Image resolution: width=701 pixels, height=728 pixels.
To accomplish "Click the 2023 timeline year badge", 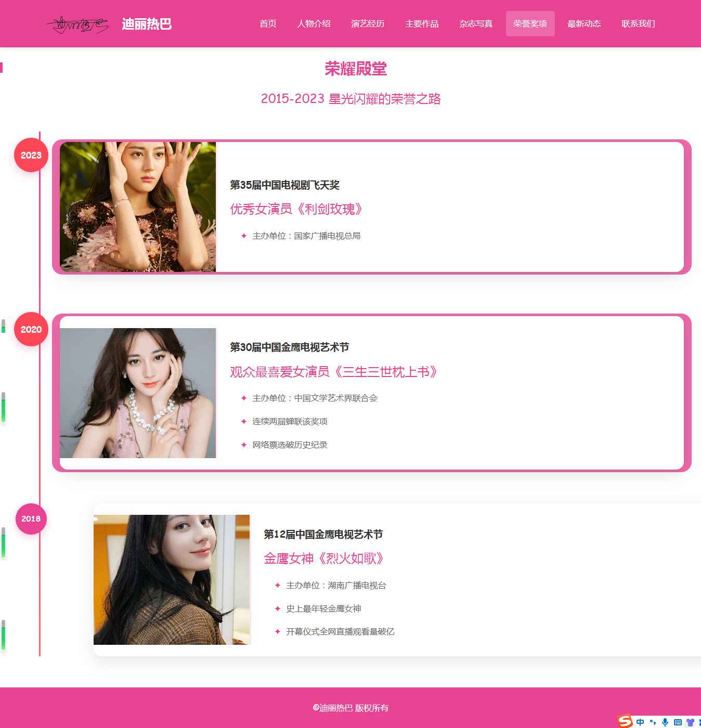I will pos(31,155).
